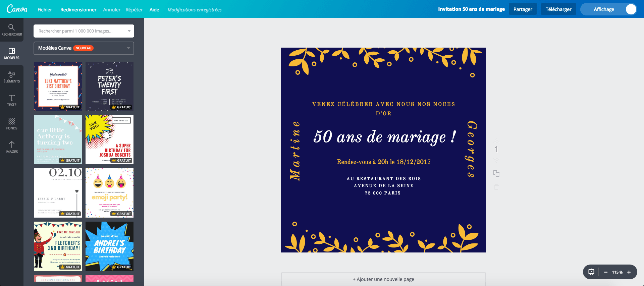The height and width of the screenshot is (286, 644).
Task: Select the Super Birthday for Joshua Roberts template
Action: (109, 139)
